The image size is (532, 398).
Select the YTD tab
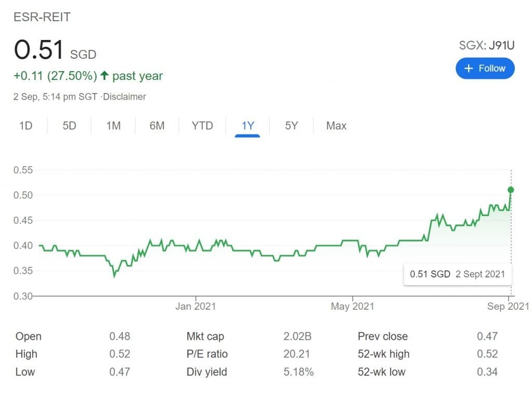coord(202,126)
